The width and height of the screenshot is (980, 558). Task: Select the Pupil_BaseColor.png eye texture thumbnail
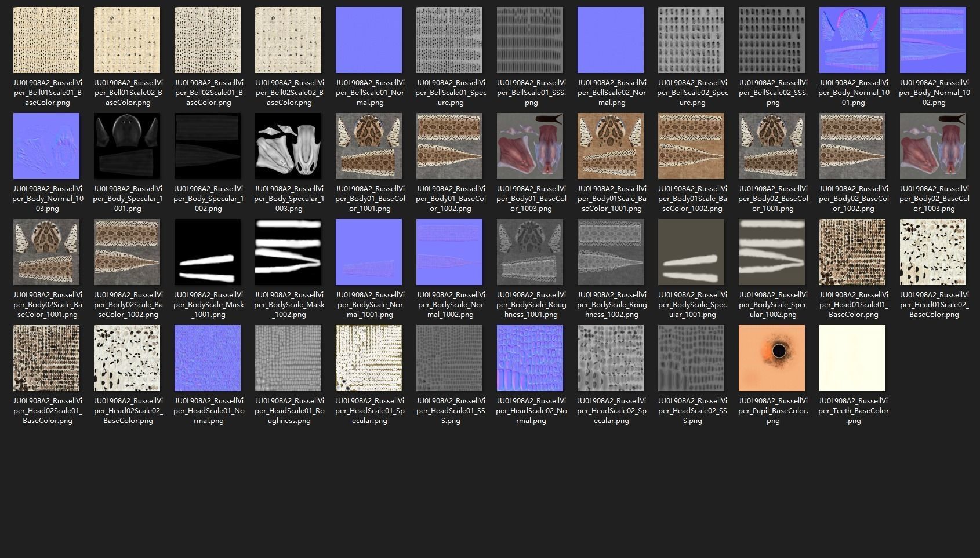click(772, 358)
